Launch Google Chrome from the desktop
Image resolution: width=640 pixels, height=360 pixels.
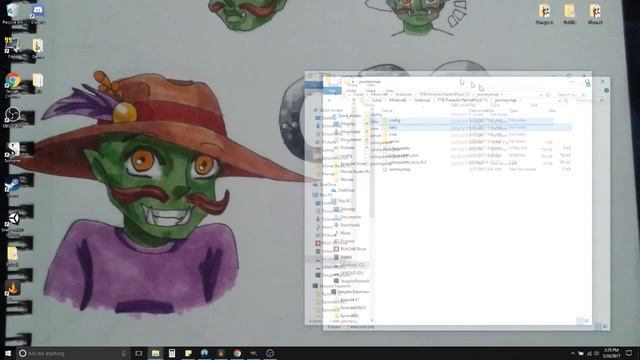click(x=13, y=84)
